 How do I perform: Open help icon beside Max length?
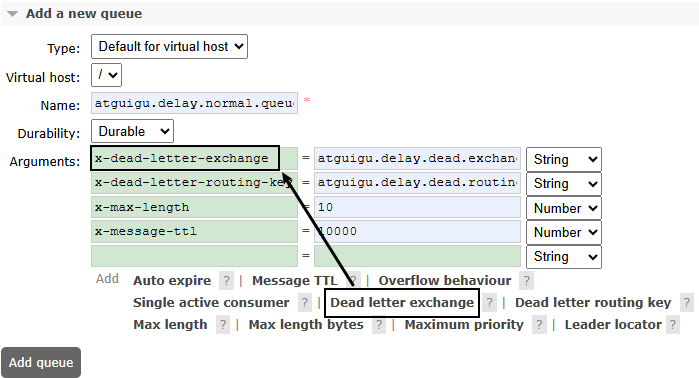(223, 325)
